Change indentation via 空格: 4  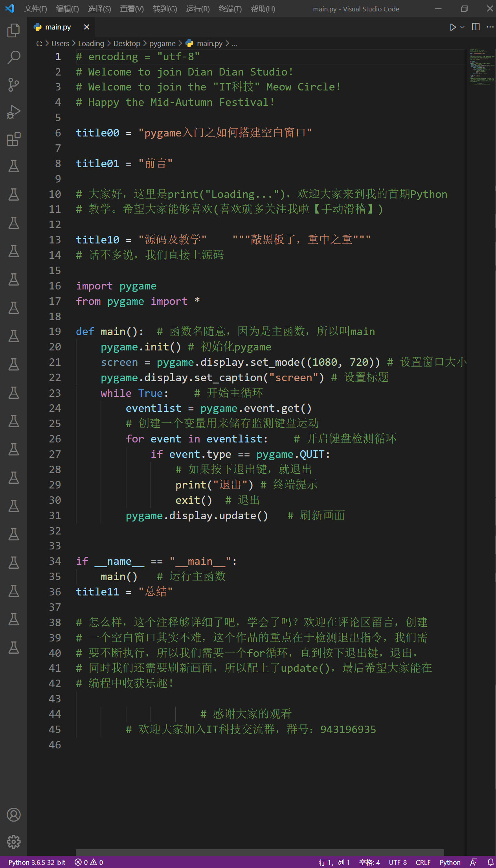369,862
